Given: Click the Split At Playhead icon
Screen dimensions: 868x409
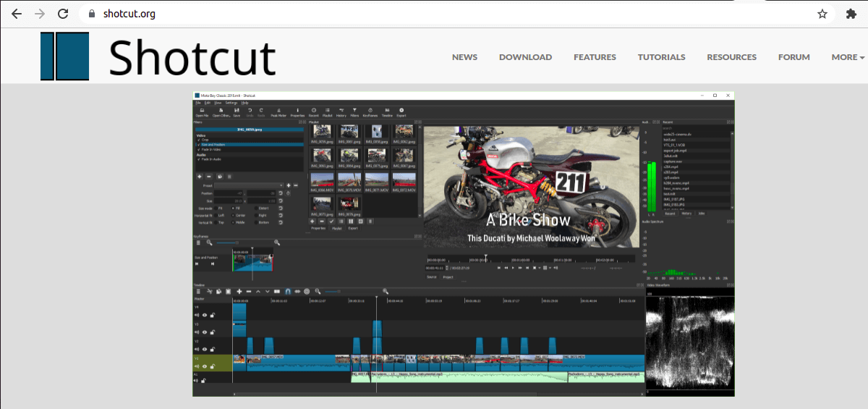Looking at the screenshot, I should point(277,291).
